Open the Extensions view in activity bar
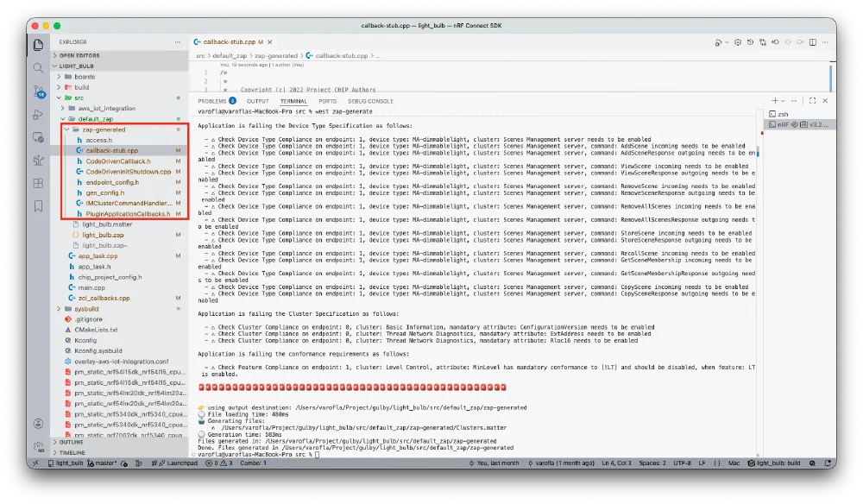Image resolution: width=863 pixels, height=504 pixels. [x=38, y=183]
